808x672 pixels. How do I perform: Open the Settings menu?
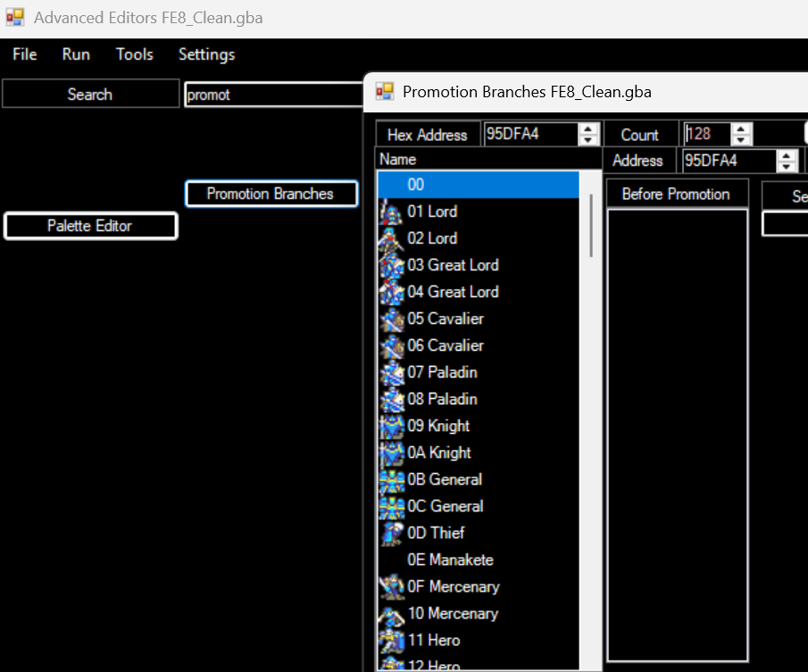[x=206, y=54]
